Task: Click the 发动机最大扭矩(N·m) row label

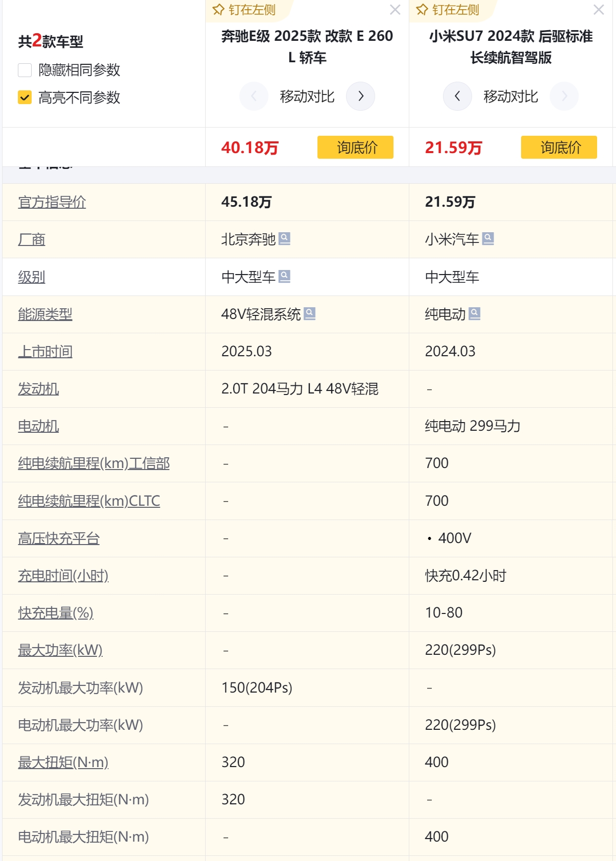Action: point(84,800)
